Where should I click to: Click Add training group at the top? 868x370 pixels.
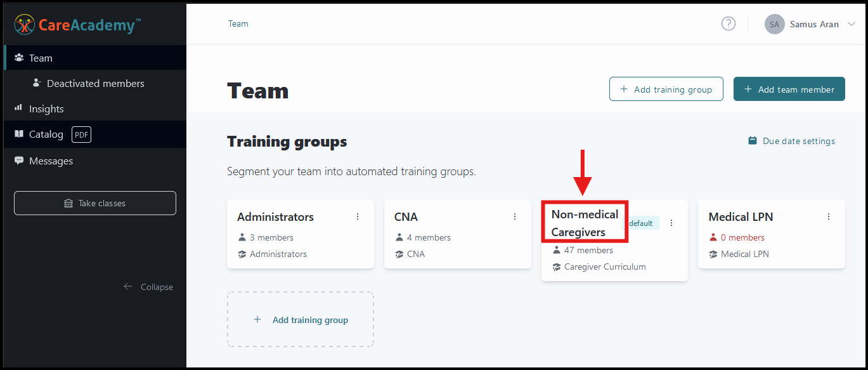[x=666, y=89]
